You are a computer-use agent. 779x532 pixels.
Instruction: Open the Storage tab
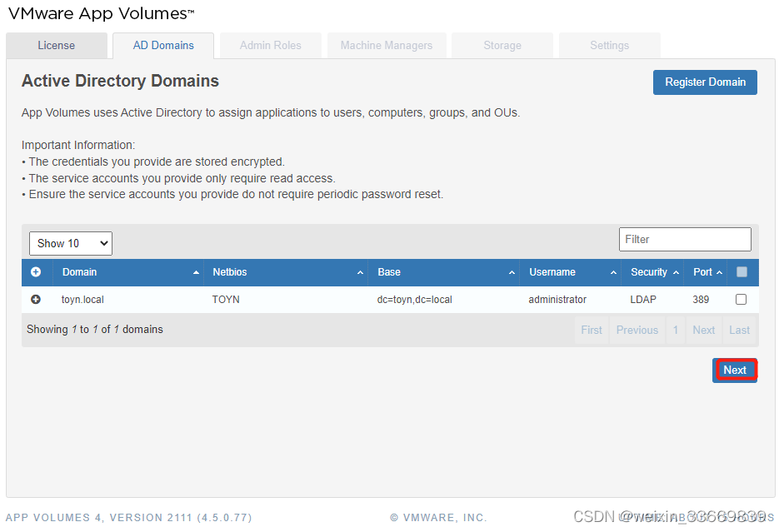[502, 46]
